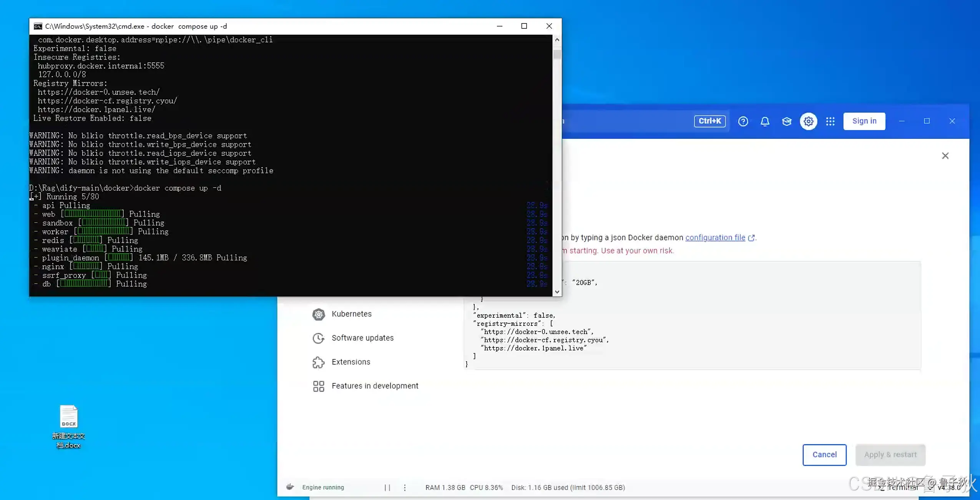Open the Docker apps grid icon
Image resolution: width=980 pixels, height=500 pixels.
pyautogui.click(x=830, y=121)
